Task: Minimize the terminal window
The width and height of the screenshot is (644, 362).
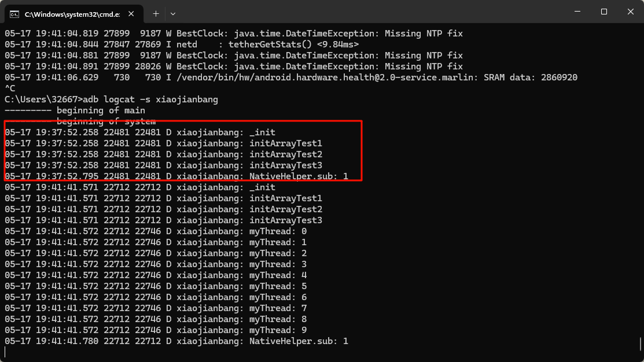Action: coord(577,12)
